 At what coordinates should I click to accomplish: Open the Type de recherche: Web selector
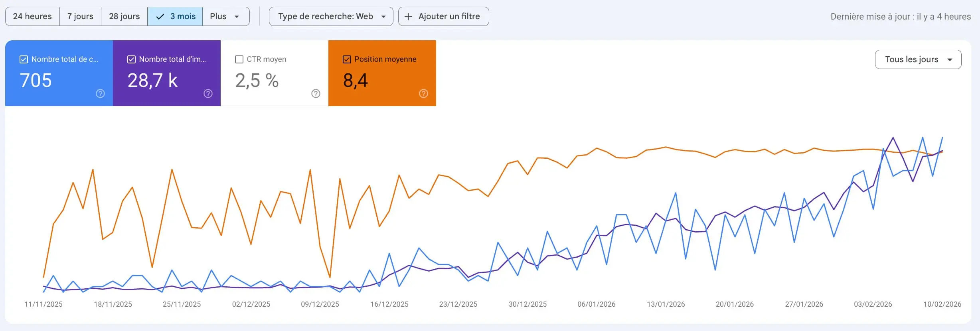click(331, 16)
